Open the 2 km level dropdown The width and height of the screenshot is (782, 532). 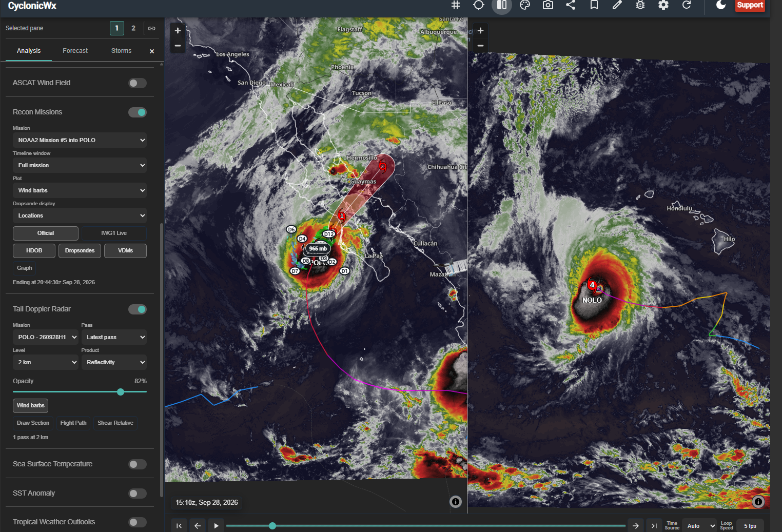point(46,362)
